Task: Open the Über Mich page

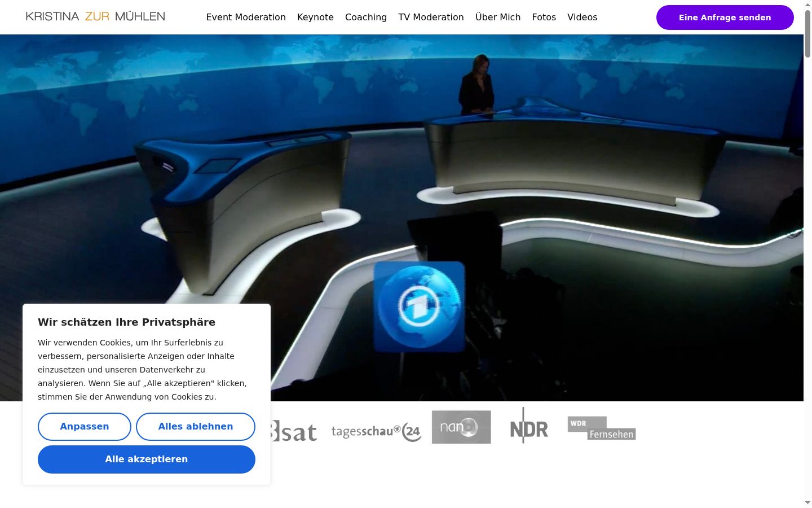Action: coord(498,17)
